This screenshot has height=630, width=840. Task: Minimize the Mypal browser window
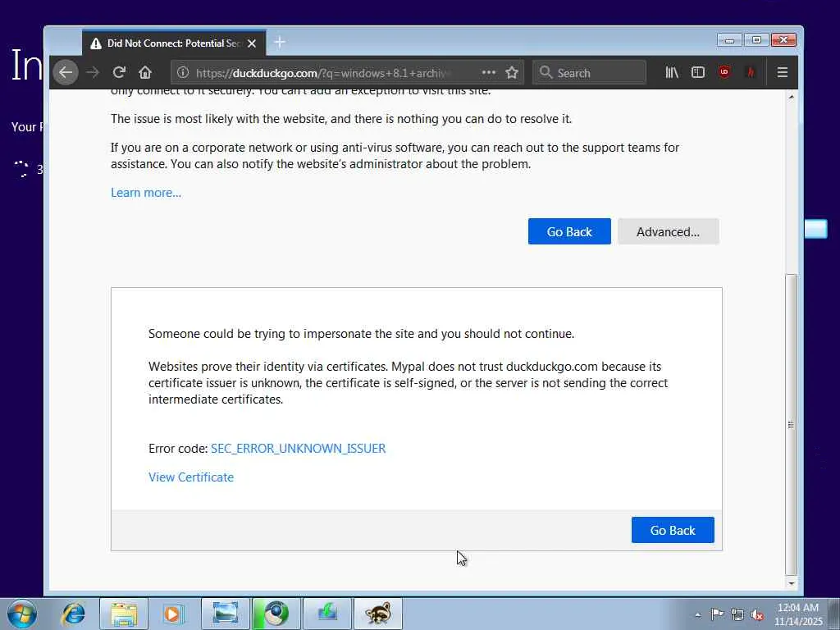(x=729, y=40)
